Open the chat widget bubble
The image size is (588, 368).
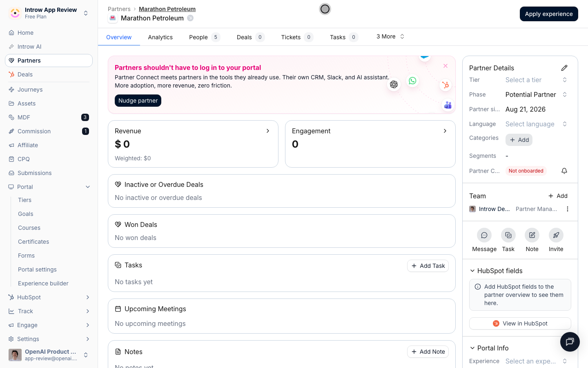tap(570, 341)
